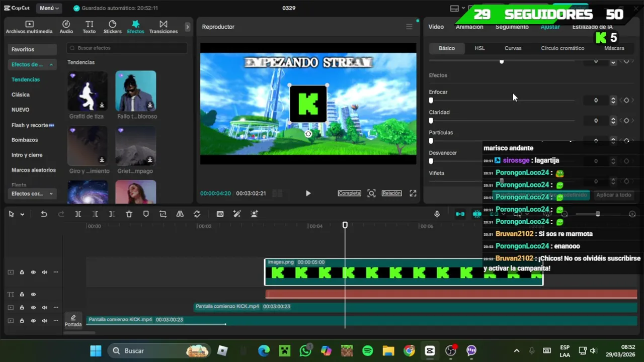Screen dimensions: 644x362
Task: Open the Menú dropdown
Action: click(49, 8)
